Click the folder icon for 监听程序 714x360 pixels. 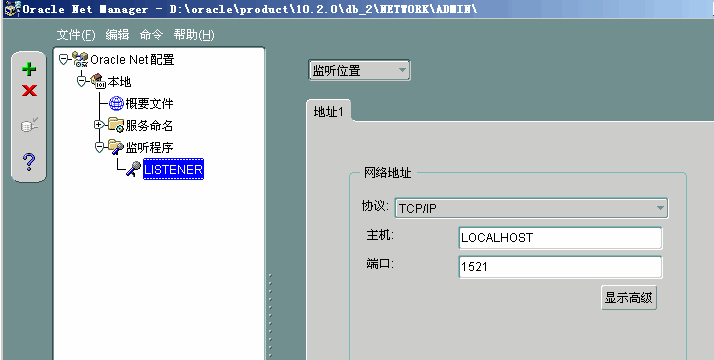click(x=116, y=147)
